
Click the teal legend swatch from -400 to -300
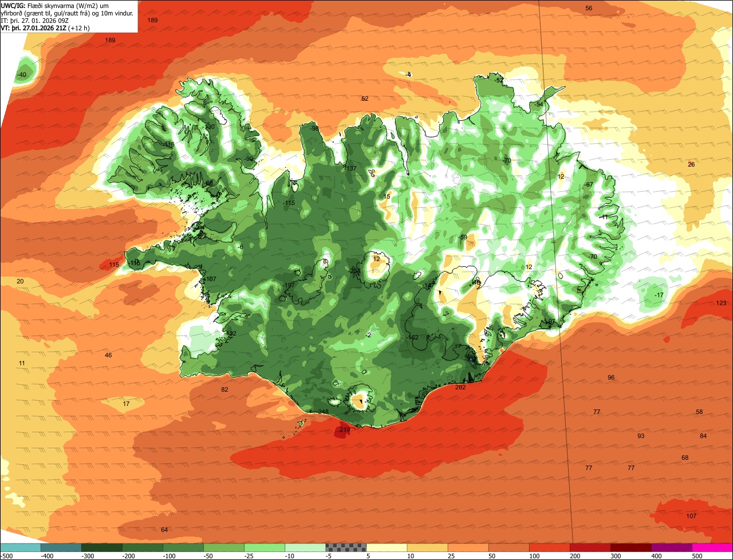point(61,548)
